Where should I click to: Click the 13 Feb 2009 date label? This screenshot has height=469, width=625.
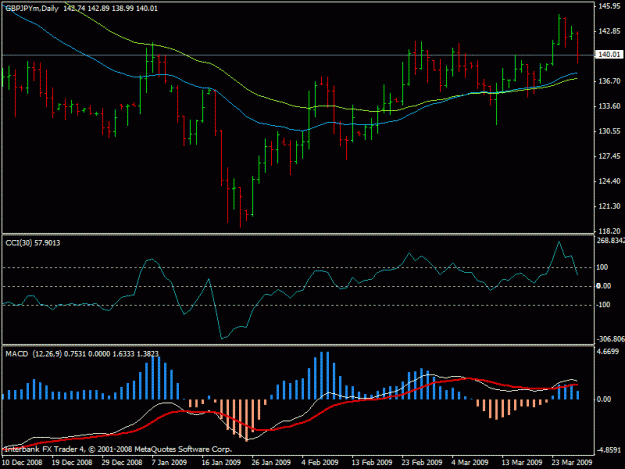[x=372, y=463]
